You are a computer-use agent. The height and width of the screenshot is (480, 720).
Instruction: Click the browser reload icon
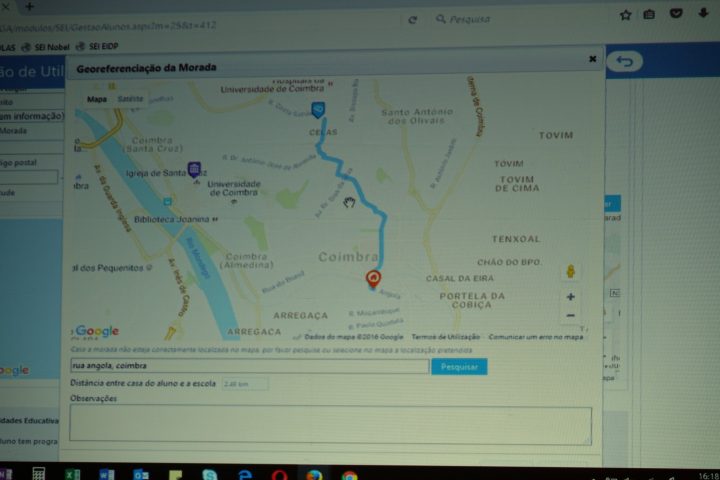pyautogui.click(x=412, y=20)
